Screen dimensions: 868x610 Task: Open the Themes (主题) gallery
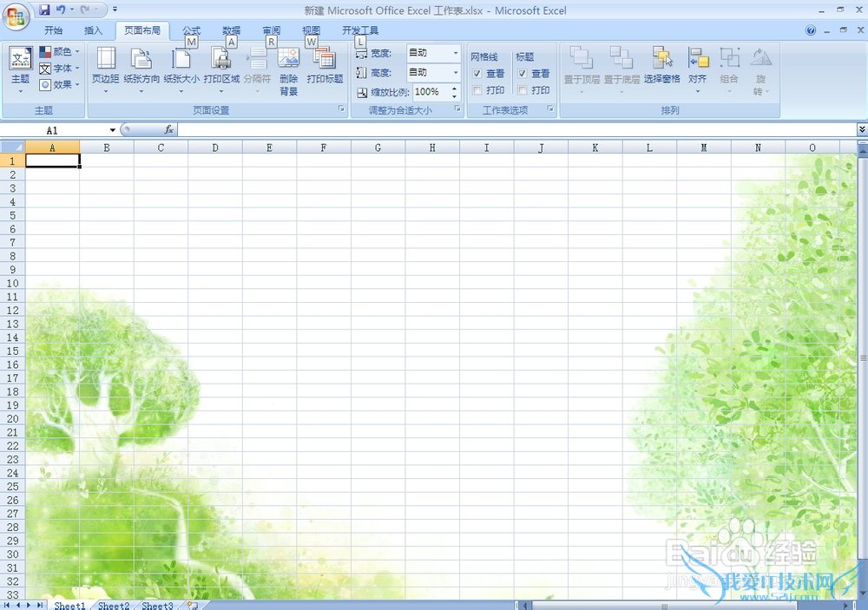pos(21,70)
